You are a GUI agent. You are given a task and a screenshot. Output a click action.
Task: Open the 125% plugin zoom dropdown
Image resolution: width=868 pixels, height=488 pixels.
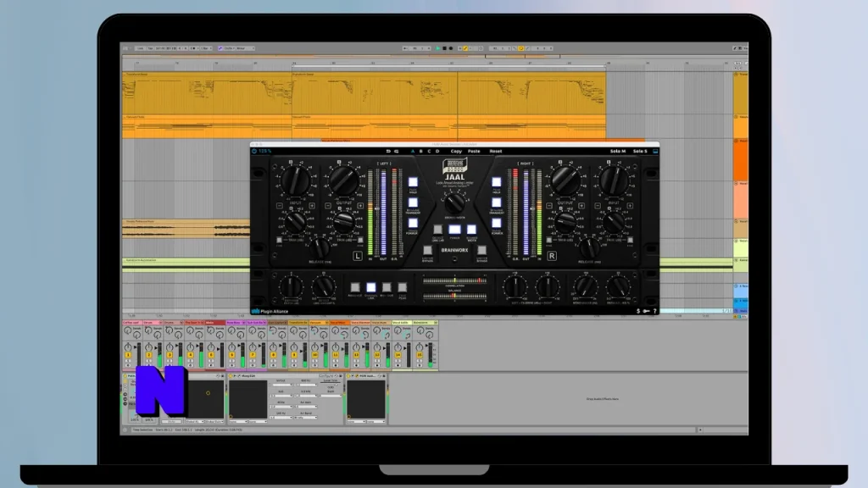(x=265, y=151)
